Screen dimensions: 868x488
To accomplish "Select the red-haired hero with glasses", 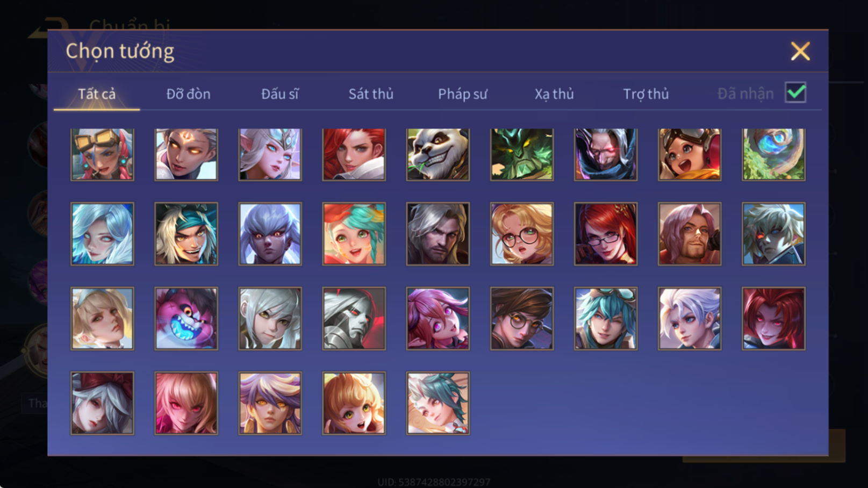I will click(605, 234).
